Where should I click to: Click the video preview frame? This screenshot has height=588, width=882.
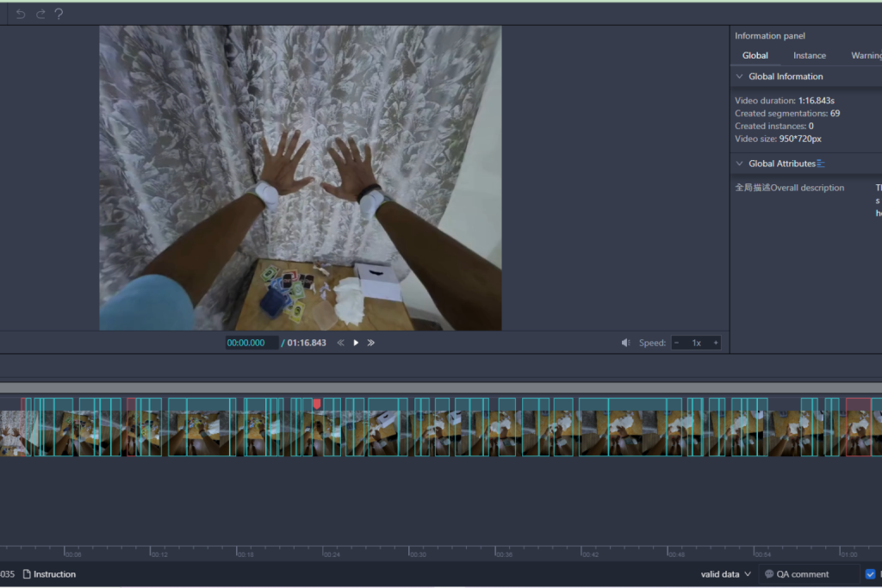coord(301,177)
